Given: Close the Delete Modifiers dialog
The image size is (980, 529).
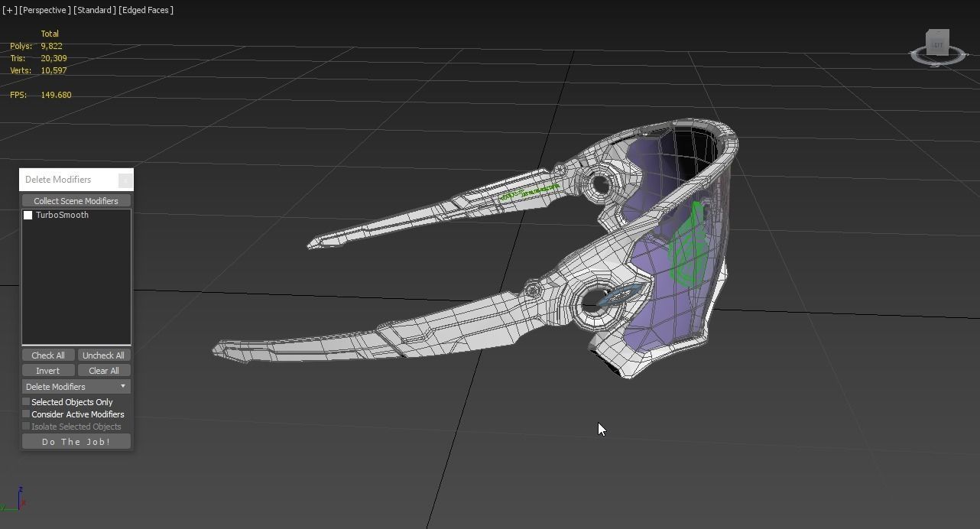Looking at the screenshot, I should click(x=126, y=180).
